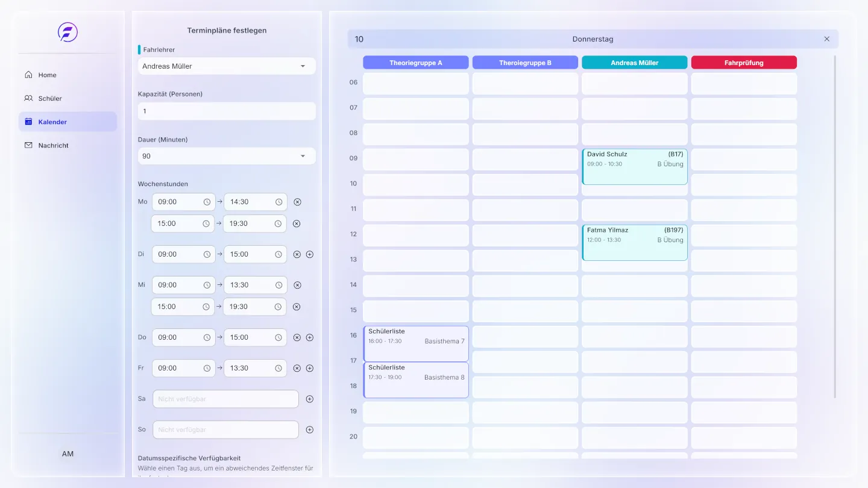Screen dimensions: 868x488
Task: Add availability for Sonntag
Action: pyautogui.click(x=310, y=430)
